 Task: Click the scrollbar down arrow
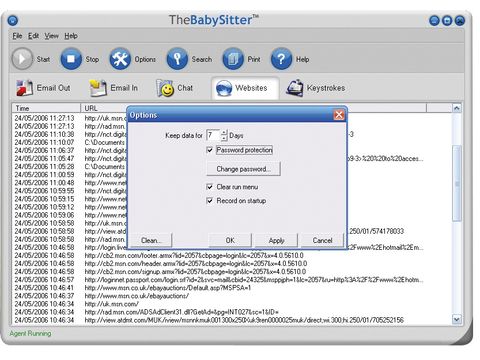[x=457, y=319]
